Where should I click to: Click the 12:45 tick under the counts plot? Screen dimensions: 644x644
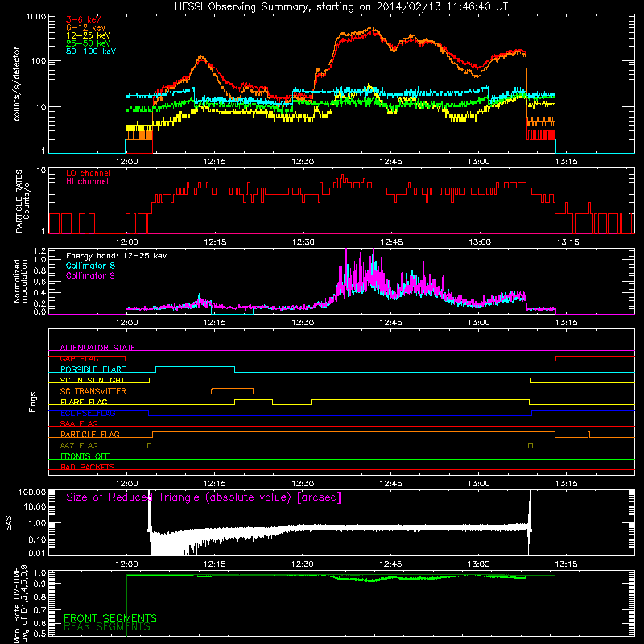coord(390,162)
